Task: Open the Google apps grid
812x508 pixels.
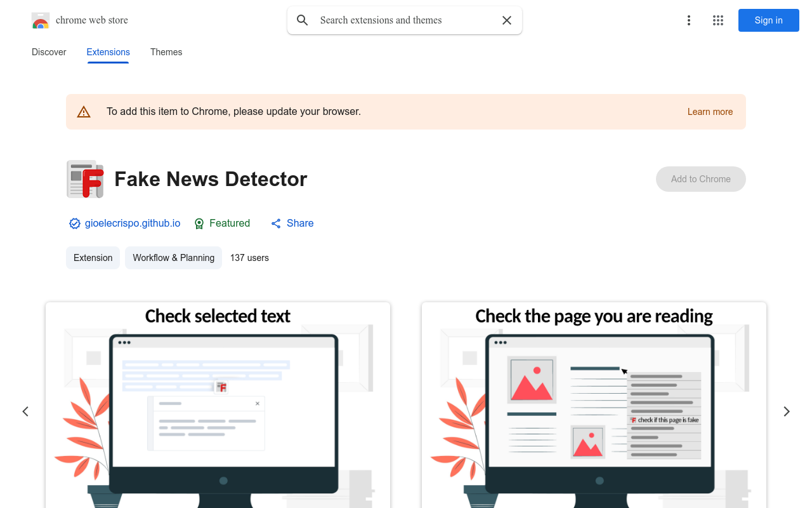Action: 718,20
